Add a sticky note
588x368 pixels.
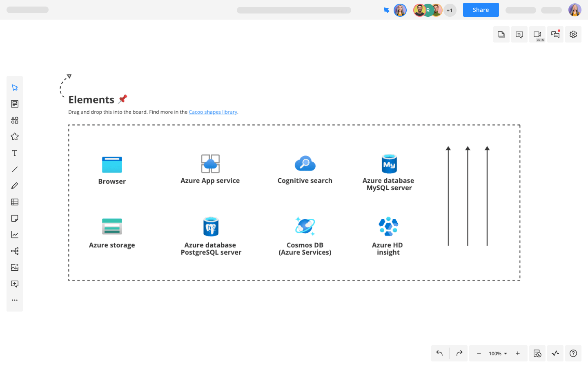coord(15,218)
